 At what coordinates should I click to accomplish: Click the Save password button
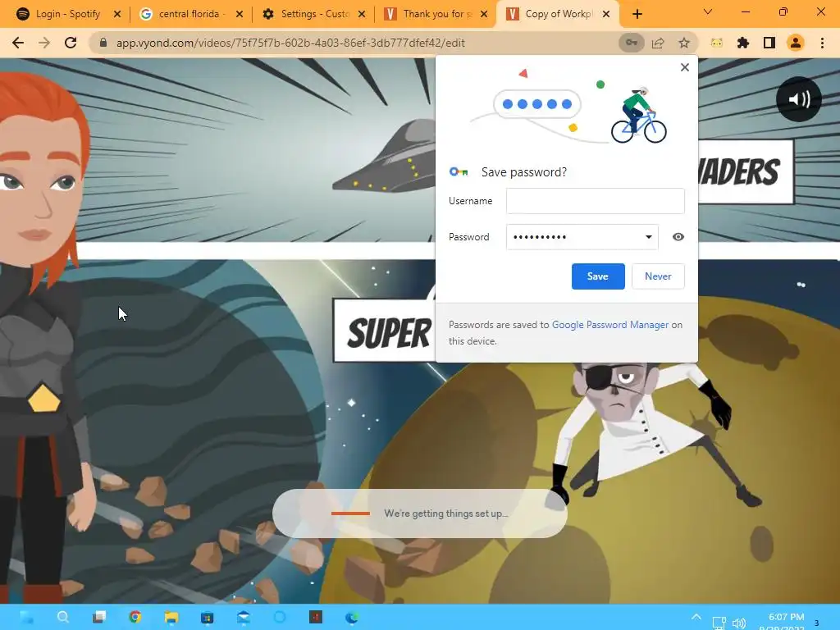click(x=598, y=276)
